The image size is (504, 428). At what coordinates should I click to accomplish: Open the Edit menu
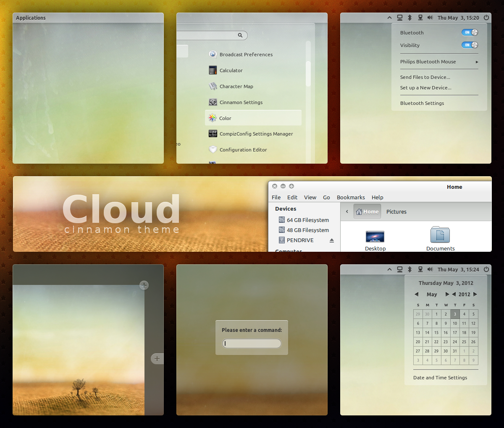point(292,197)
